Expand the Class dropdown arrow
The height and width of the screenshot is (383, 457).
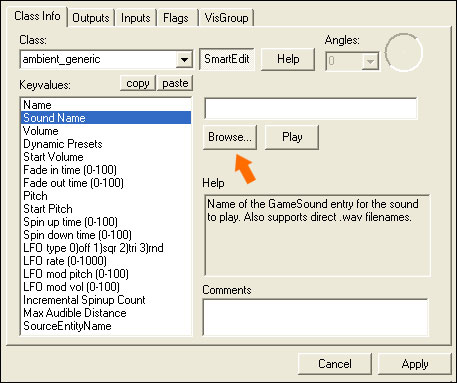pyautogui.click(x=184, y=60)
